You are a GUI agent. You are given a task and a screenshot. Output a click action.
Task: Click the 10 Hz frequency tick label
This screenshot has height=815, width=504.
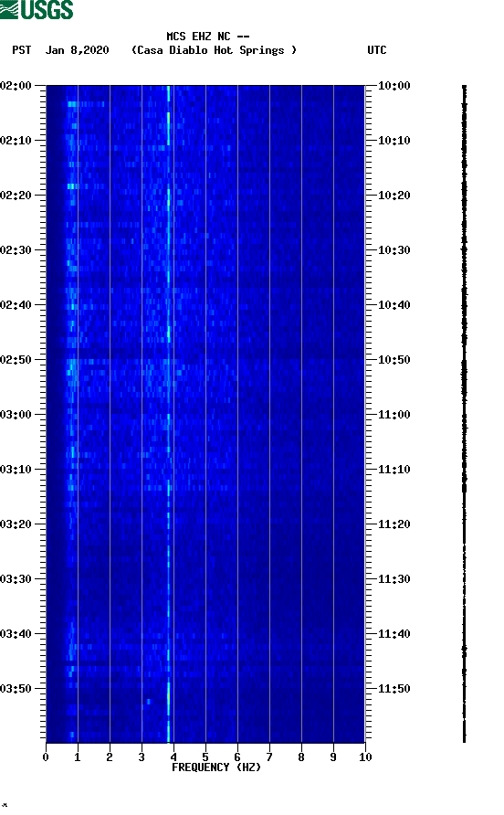tap(365, 757)
